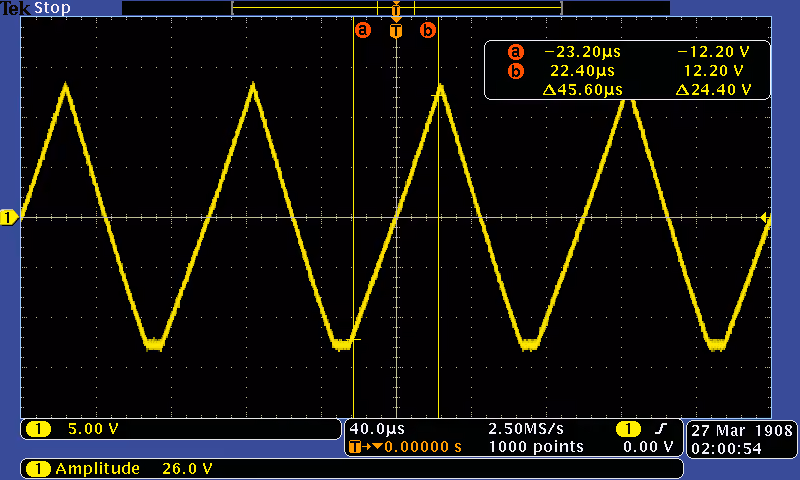Viewport: 800px width, 480px height.
Task: Click channel 1 badge beside 5.00 V
Action: (x=39, y=429)
